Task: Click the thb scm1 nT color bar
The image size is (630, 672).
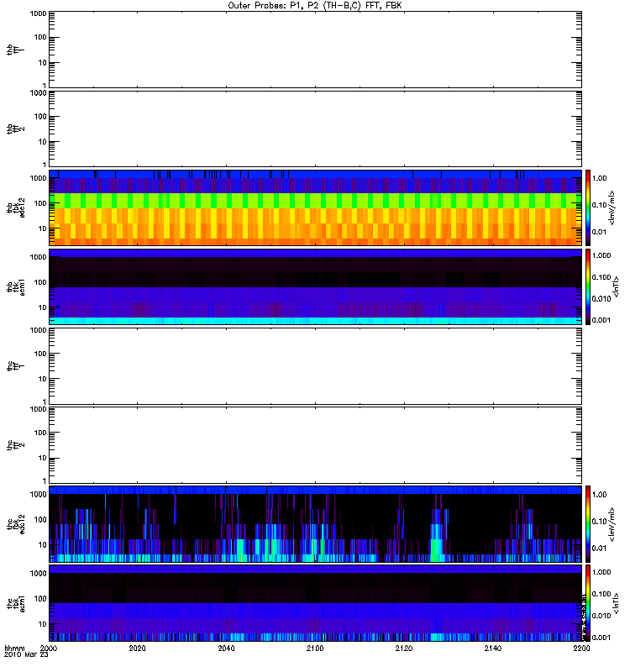Action: click(588, 286)
